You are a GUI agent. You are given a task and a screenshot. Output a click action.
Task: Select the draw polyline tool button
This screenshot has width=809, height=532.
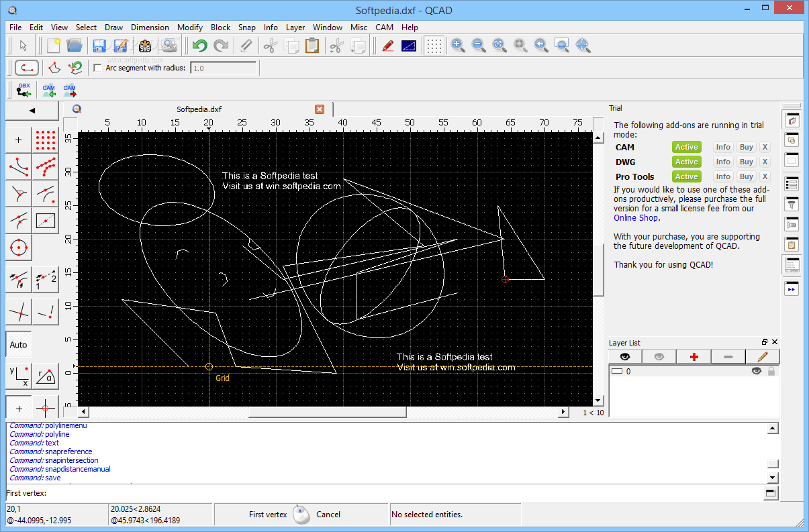tap(26, 68)
